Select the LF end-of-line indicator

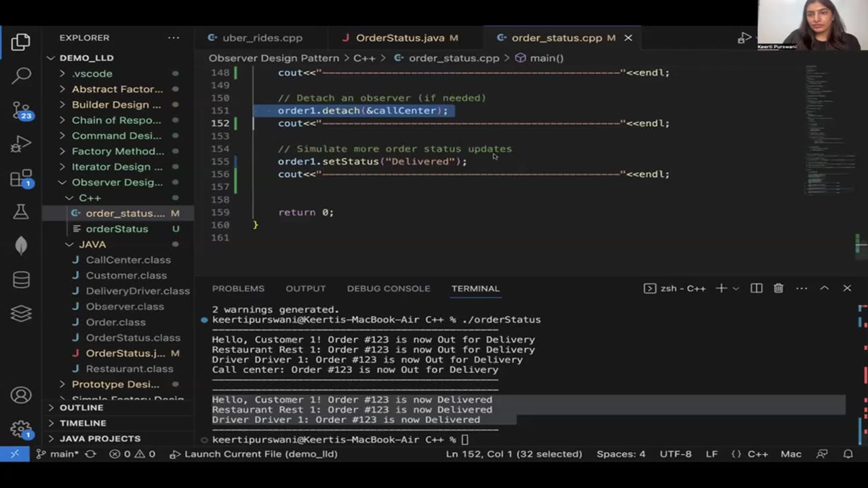coord(711,454)
